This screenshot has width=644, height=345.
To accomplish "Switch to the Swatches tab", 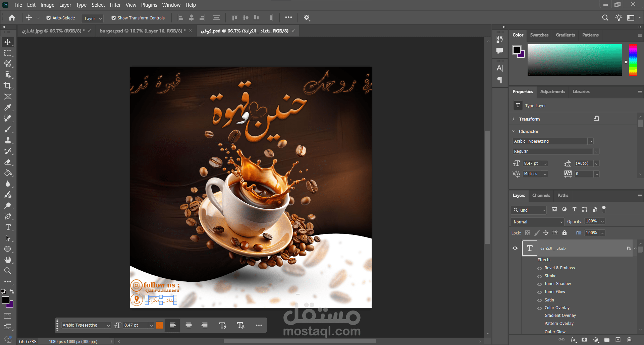I will pos(539,35).
